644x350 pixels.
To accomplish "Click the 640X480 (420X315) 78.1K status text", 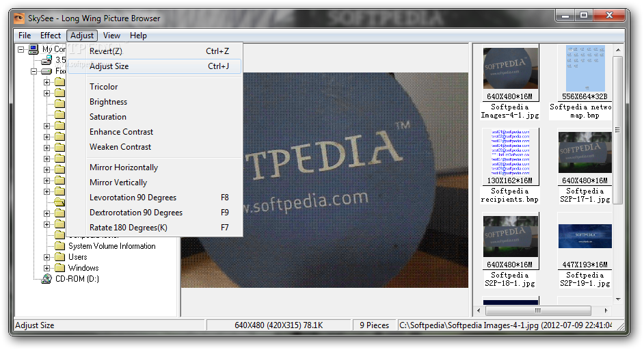I will (x=278, y=325).
